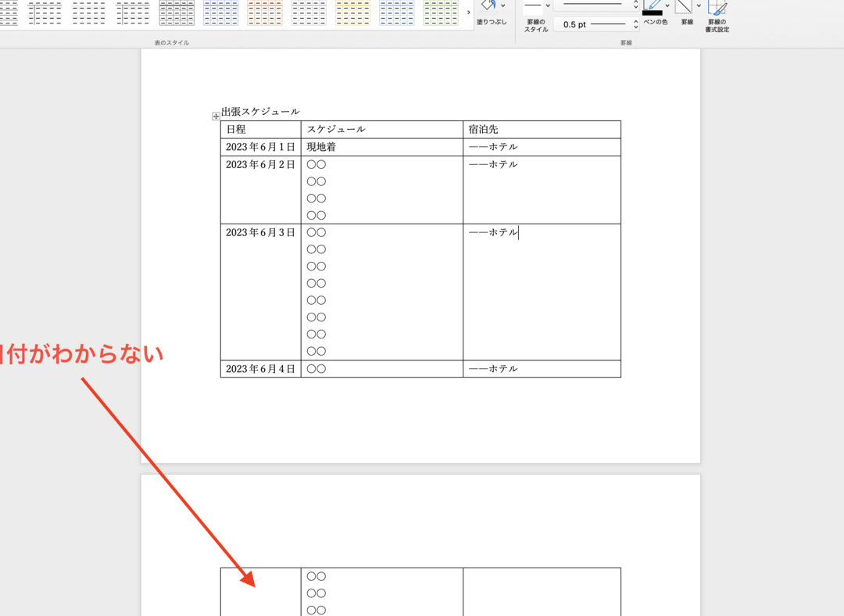The image size is (844, 616).
Task: Click the table move handle icon
Action: click(216, 116)
